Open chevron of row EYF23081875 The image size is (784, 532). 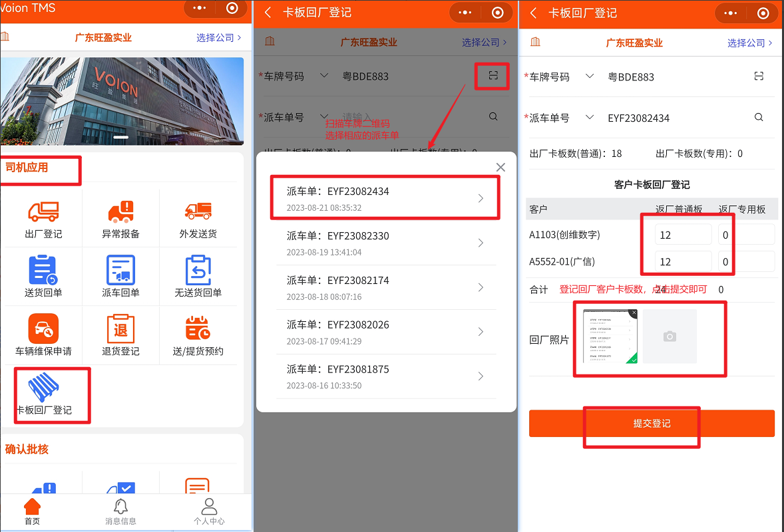click(x=481, y=376)
